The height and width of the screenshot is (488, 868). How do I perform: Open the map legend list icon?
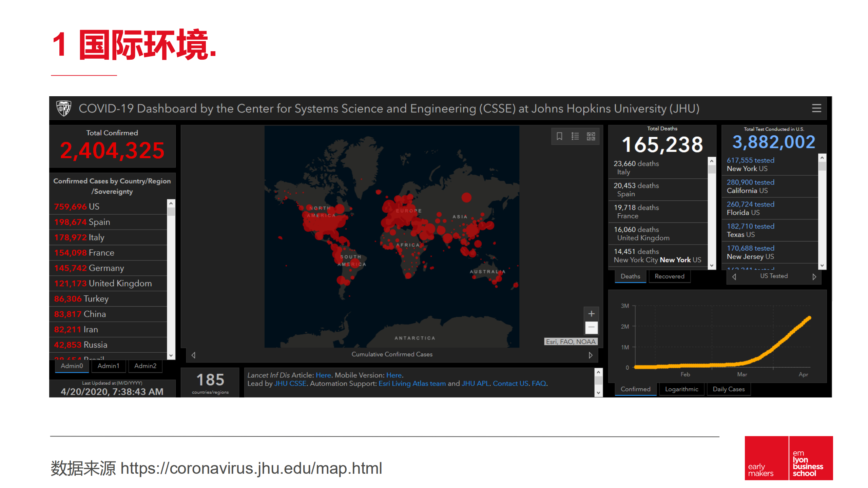(x=575, y=136)
